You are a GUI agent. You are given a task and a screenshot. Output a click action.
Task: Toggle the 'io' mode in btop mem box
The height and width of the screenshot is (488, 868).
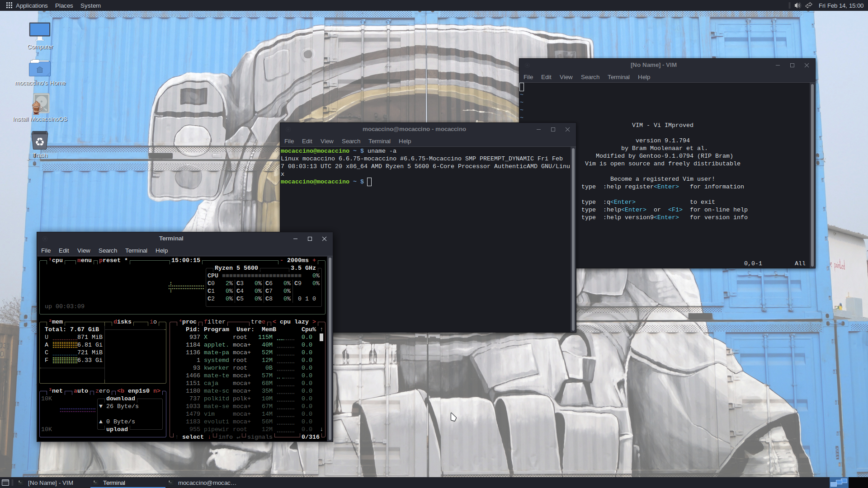pos(153,322)
